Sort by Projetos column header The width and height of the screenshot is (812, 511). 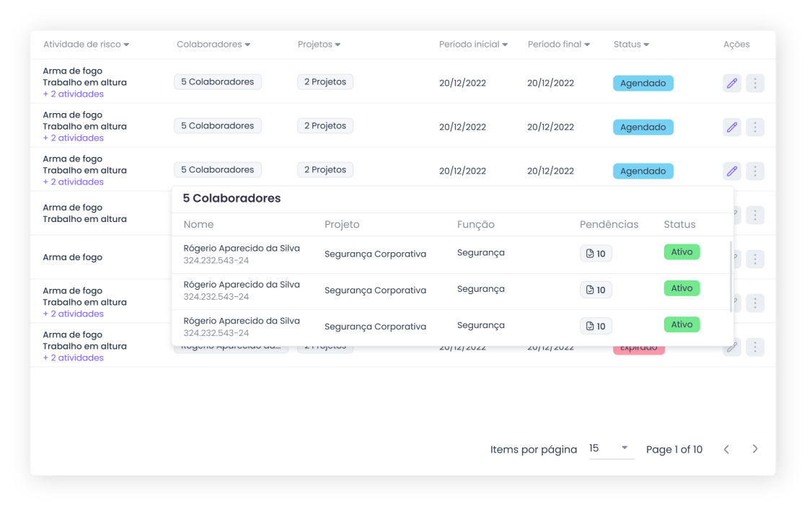319,45
